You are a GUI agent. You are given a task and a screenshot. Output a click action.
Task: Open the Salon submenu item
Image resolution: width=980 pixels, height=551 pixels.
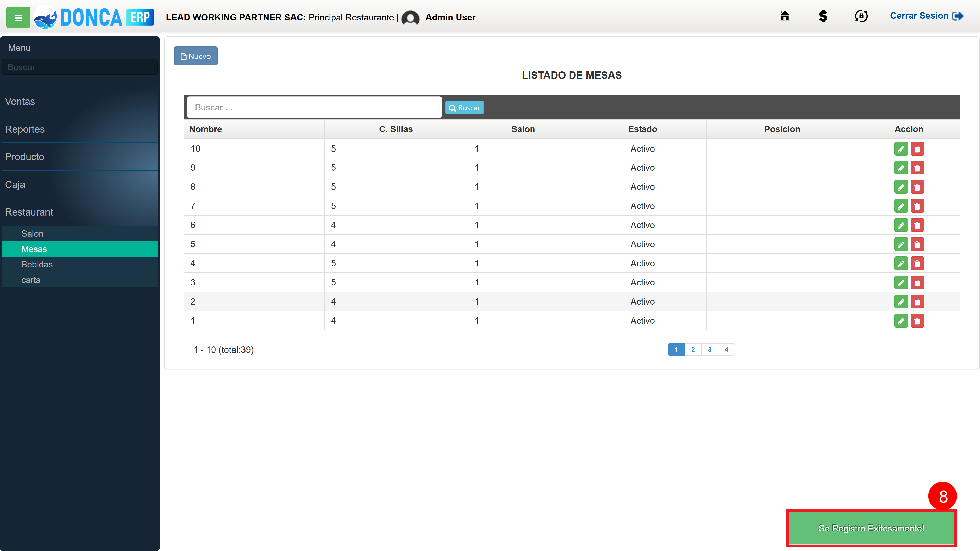80,233
